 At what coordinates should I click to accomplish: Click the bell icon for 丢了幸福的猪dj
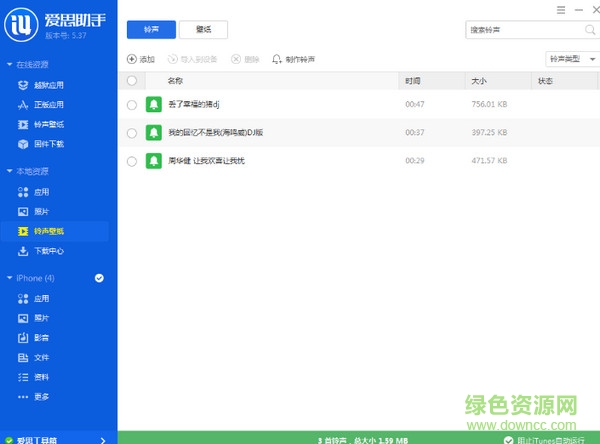coord(153,104)
